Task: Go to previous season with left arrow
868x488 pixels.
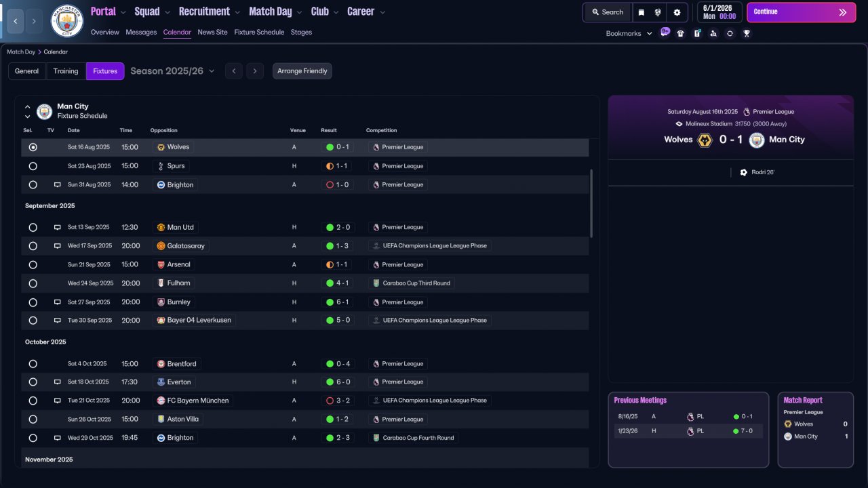Action: click(233, 71)
